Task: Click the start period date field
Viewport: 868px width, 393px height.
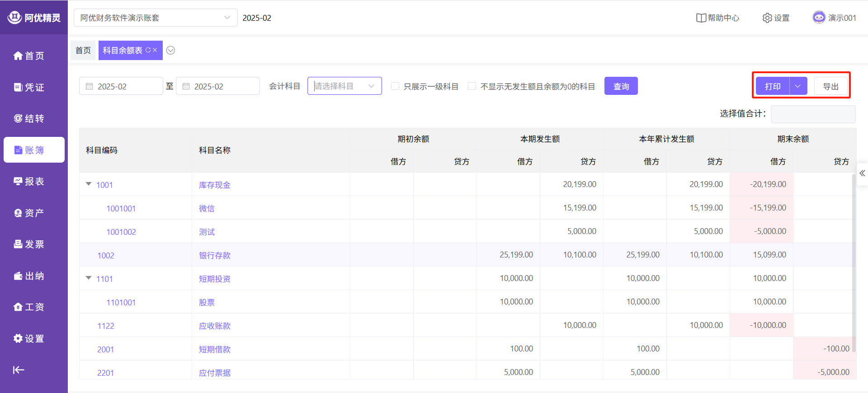Action: point(121,86)
